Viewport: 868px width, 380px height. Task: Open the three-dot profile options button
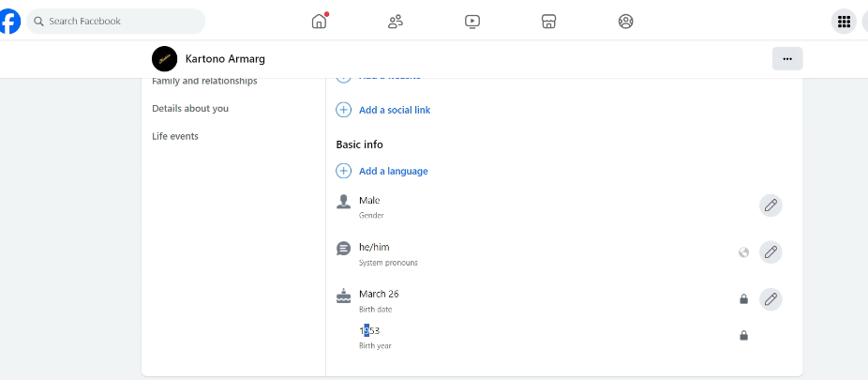pos(787,58)
